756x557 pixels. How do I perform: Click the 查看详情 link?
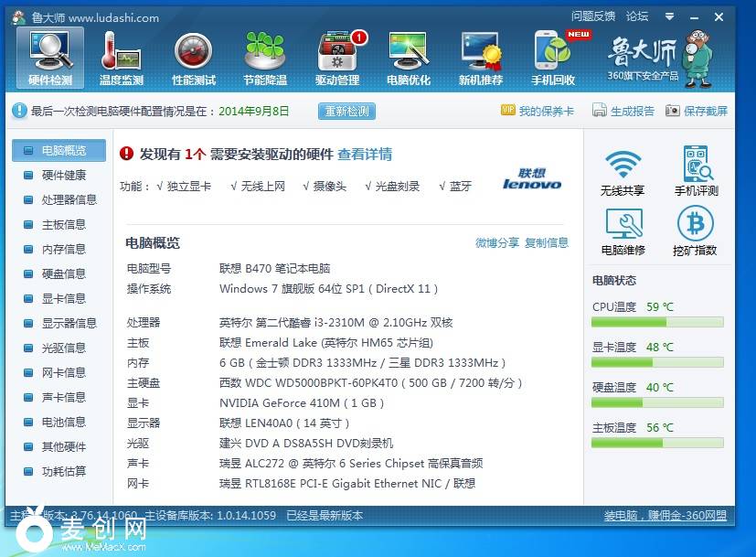click(x=365, y=154)
